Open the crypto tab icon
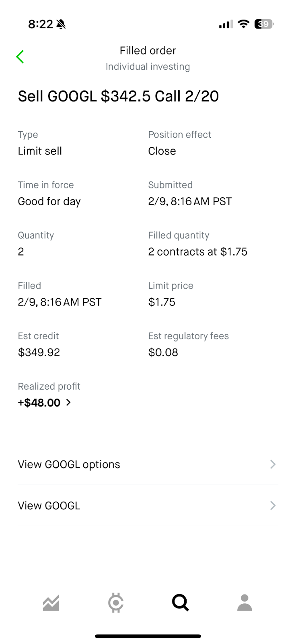The image size is (296, 644). pyautogui.click(x=116, y=603)
